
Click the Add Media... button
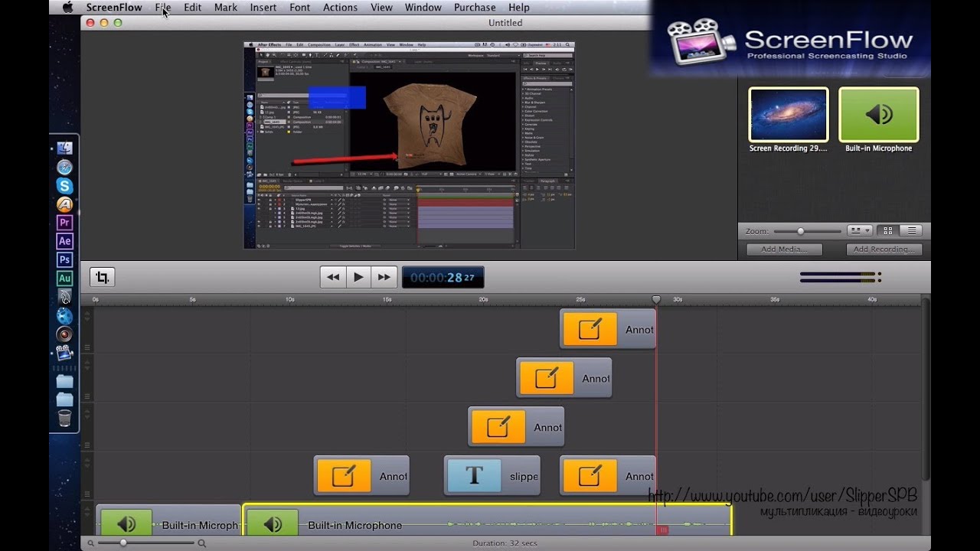[784, 249]
